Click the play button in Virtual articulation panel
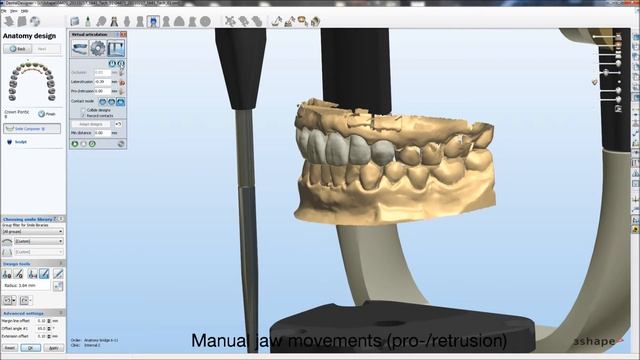The height and width of the screenshot is (360, 640). pos(75,144)
